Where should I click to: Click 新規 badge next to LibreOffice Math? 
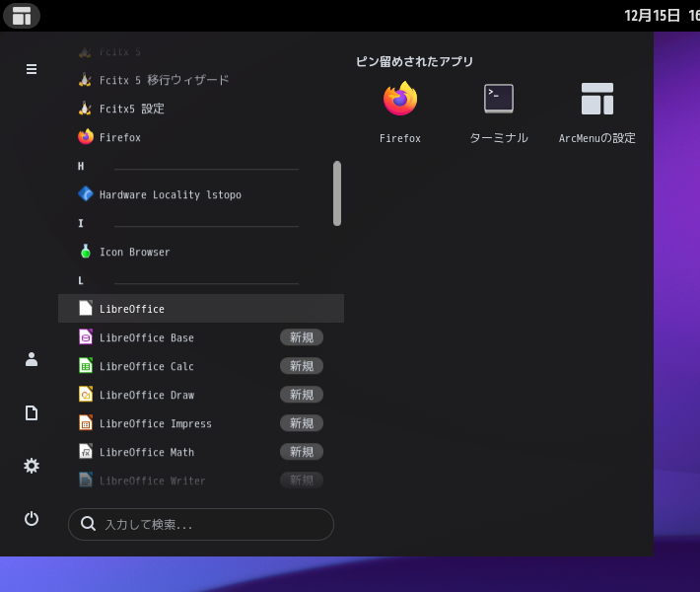point(302,452)
